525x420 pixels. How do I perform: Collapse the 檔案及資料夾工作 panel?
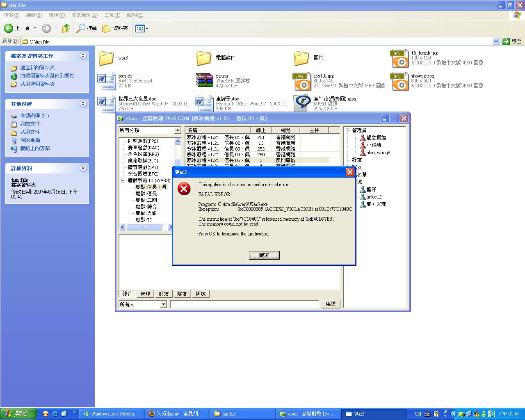83,56
